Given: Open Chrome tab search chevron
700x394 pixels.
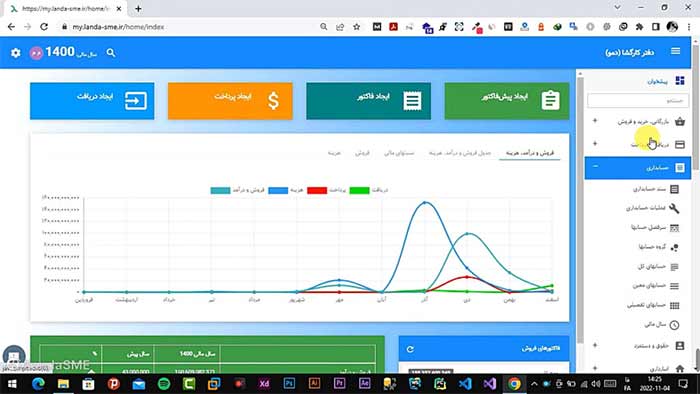Looking at the screenshot, I should 617,8.
